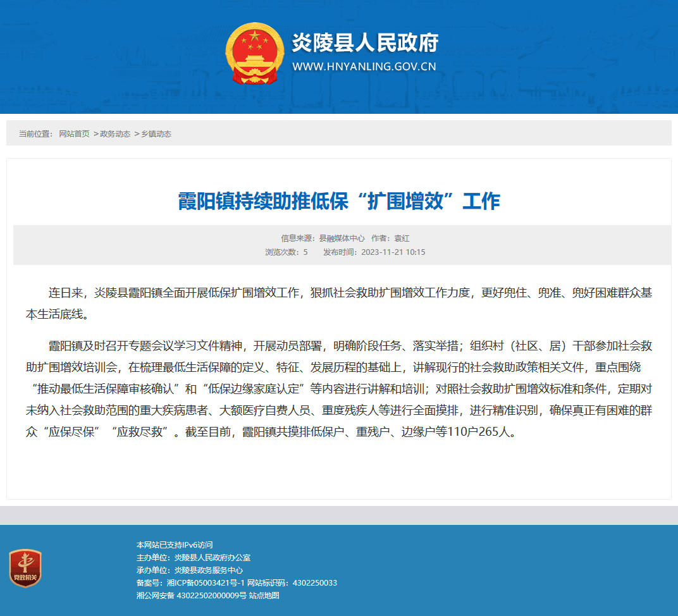The image size is (678, 616).
Task: Click the 主办单位 炎陵县人民政府办公室 line
Action: [194, 558]
